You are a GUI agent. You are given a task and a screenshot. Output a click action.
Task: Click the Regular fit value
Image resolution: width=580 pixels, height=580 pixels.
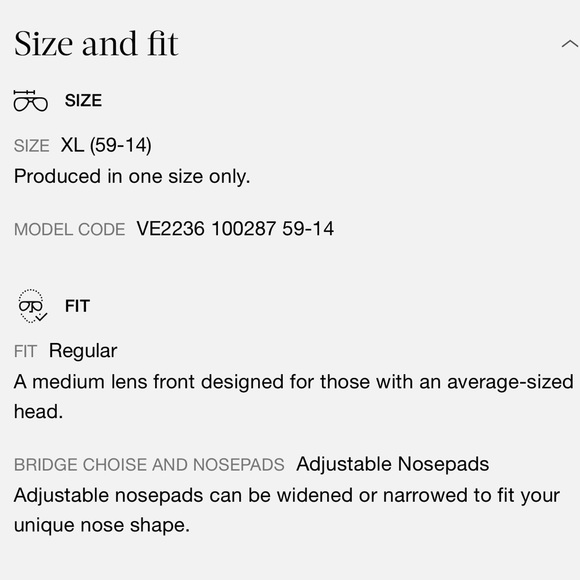click(x=83, y=351)
